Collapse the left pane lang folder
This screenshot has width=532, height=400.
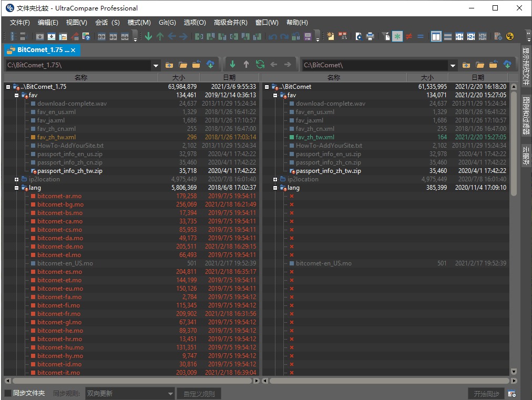[16, 188]
